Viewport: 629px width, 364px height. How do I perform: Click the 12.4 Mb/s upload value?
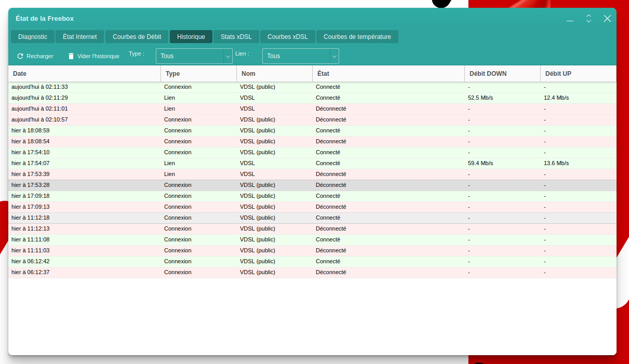(x=556, y=98)
